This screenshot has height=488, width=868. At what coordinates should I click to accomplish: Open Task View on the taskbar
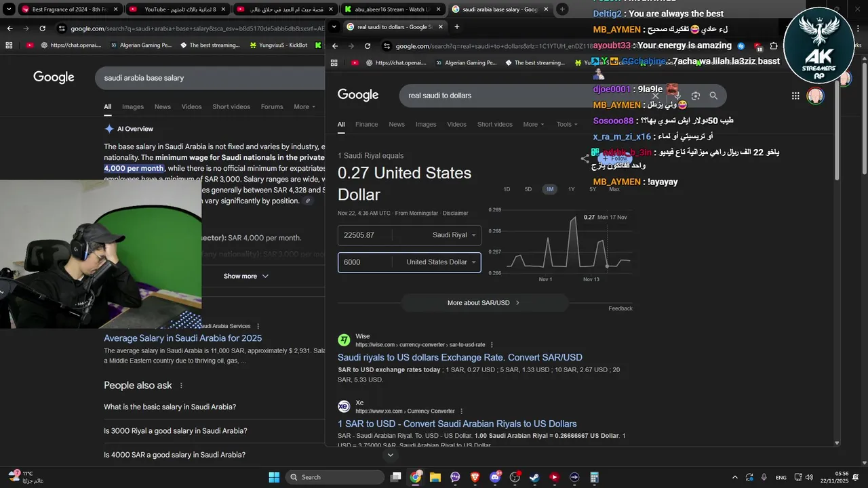tap(396, 477)
